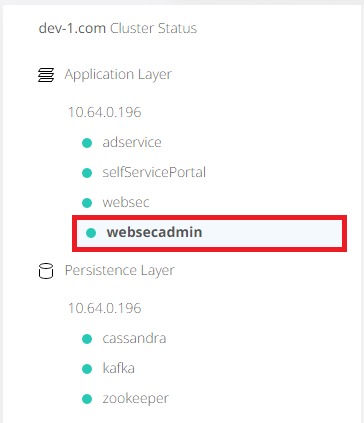Select the adservice service entry

132,143
